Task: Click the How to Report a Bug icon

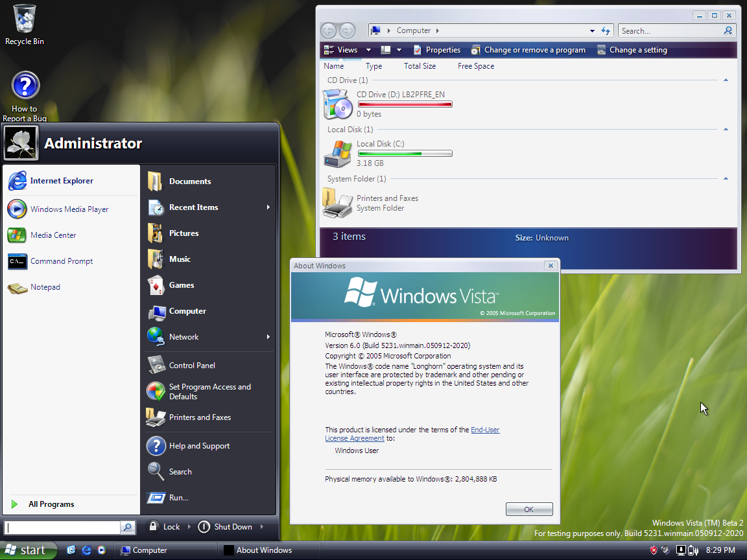Action: [25, 86]
